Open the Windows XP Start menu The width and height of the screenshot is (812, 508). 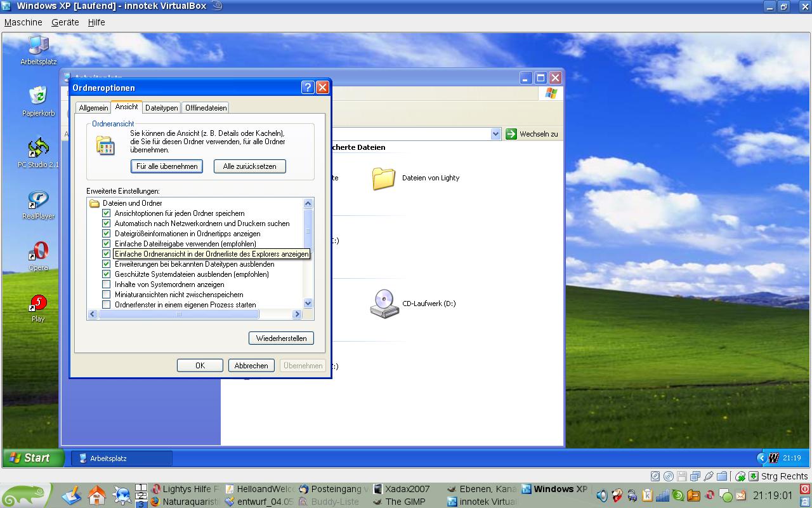pyautogui.click(x=34, y=458)
